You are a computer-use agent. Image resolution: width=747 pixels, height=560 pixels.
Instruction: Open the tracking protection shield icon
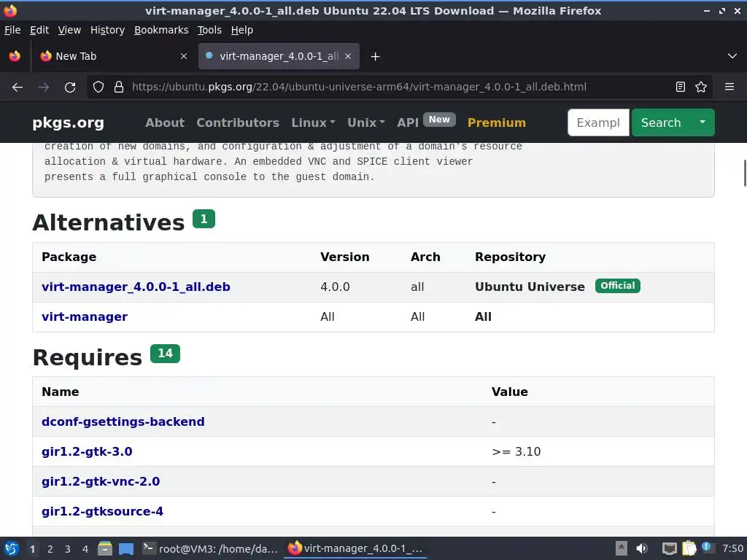click(98, 87)
